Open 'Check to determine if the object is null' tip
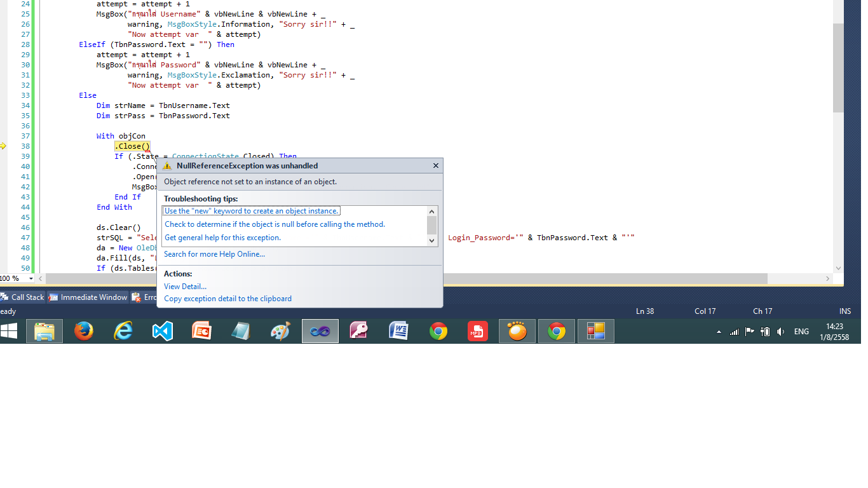Image resolution: width=868 pixels, height=488 pixels. (275, 224)
